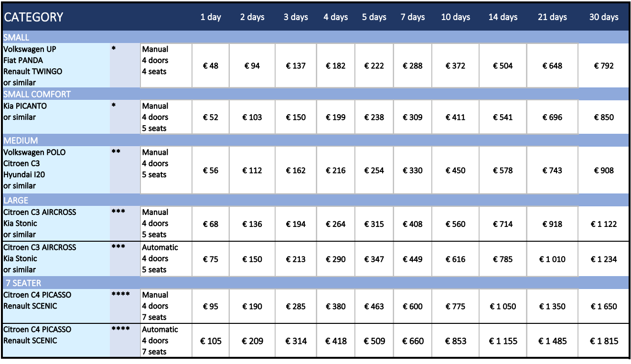Select the €372 ten-day price cell
Viewport: 631px width, 364px height.
pyautogui.click(x=455, y=66)
